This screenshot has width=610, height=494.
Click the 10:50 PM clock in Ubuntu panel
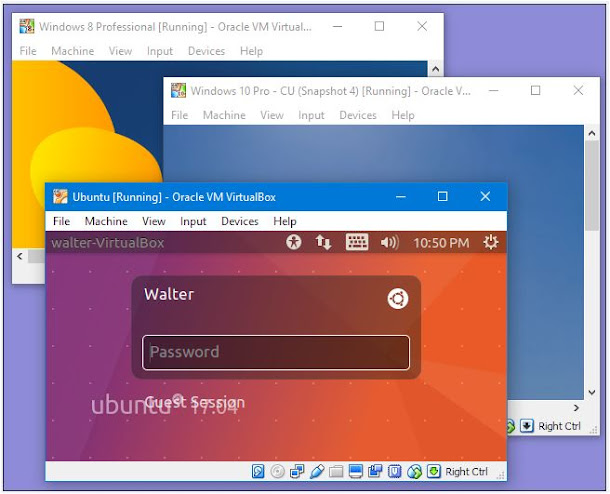tap(441, 243)
